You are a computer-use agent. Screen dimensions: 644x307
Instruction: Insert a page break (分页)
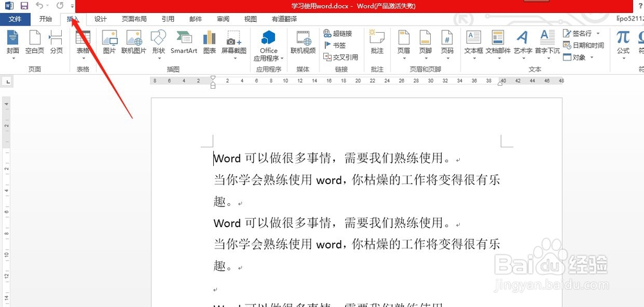tap(56, 42)
